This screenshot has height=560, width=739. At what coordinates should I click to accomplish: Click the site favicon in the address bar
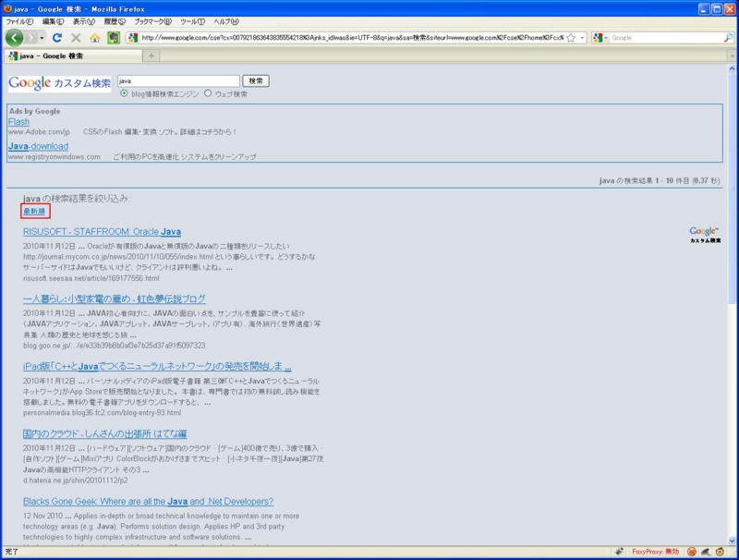click(133, 38)
